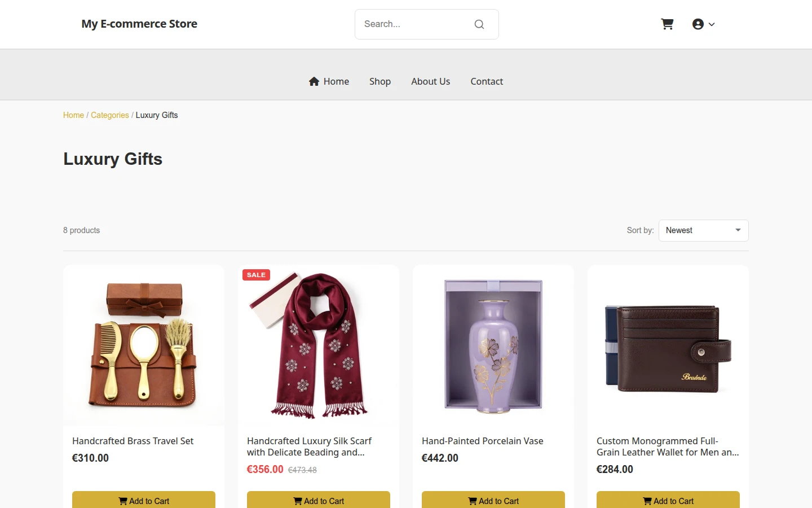Click the Home house icon in the navigation
Viewport: 812px width, 508px height.
pos(314,81)
